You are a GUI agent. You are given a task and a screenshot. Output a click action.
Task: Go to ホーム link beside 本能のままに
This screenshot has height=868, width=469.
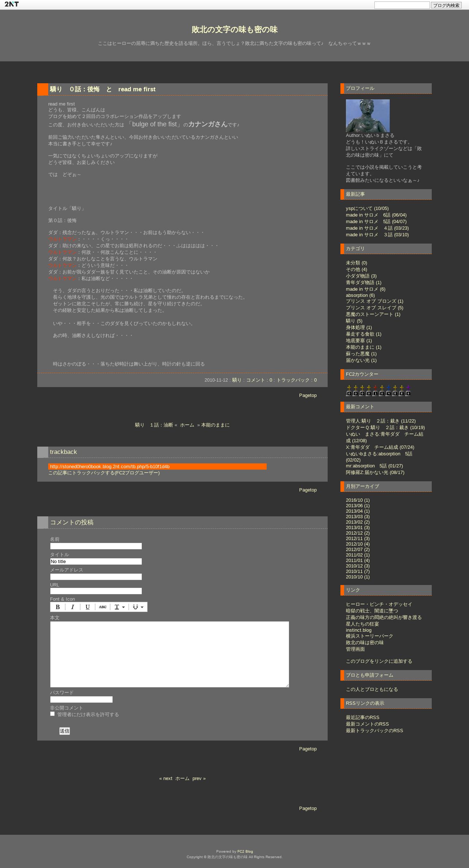[x=187, y=425]
